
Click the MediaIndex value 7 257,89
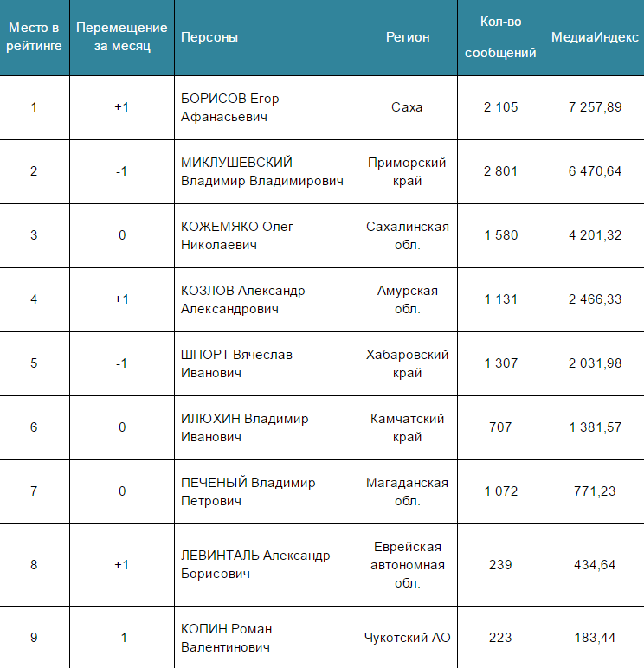595,107
